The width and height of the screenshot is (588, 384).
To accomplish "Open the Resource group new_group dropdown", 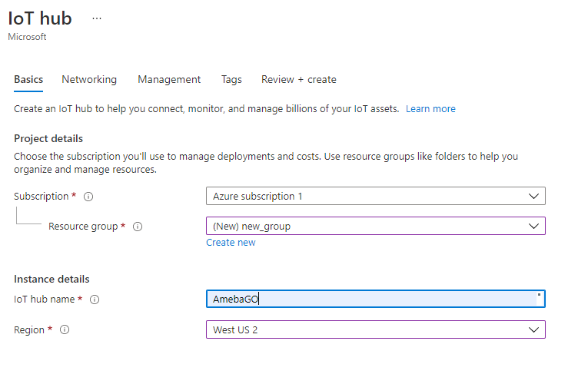I will 375,226.
